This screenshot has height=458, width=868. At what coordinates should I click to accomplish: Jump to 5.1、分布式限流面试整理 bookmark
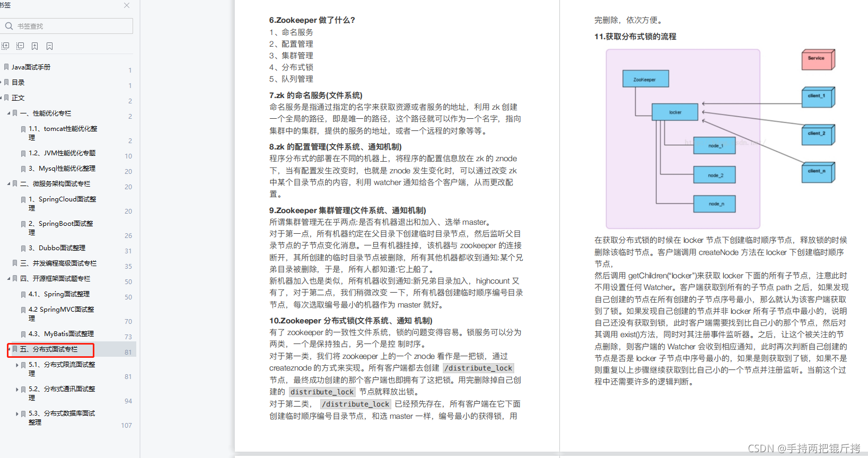point(62,369)
